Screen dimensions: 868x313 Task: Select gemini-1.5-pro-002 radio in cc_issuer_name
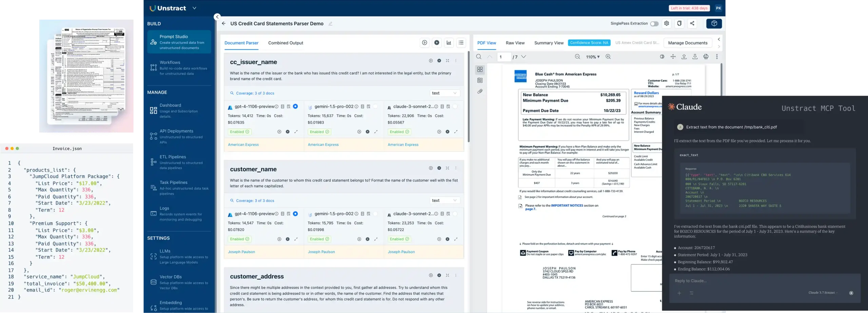click(375, 106)
